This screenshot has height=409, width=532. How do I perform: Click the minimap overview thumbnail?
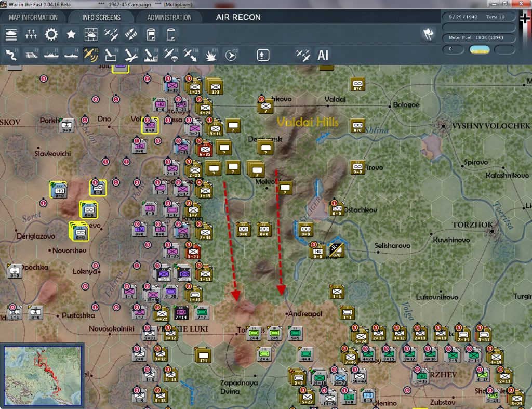[x=43, y=375]
